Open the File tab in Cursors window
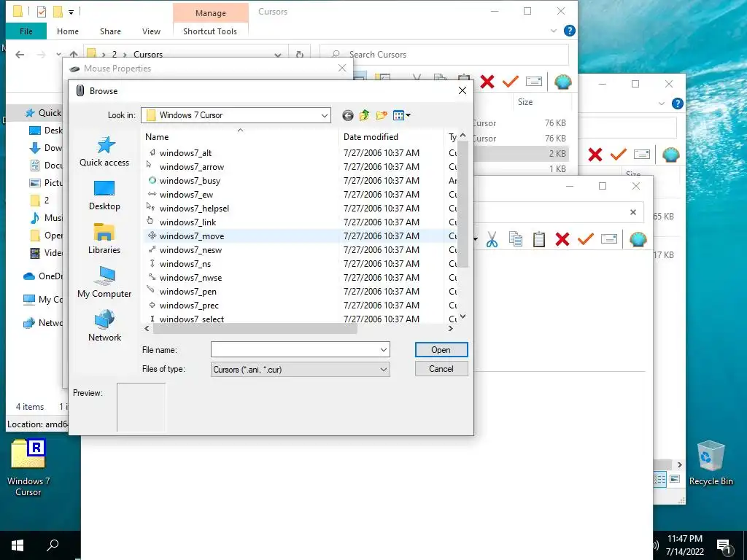Viewport: 747px width, 560px height. click(x=26, y=31)
